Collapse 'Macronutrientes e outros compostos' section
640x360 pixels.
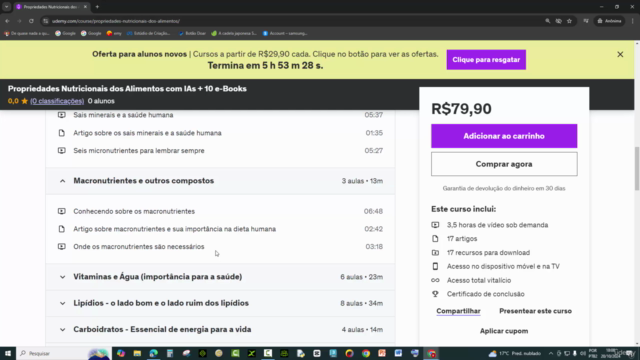pyautogui.click(x=220, y=181)
